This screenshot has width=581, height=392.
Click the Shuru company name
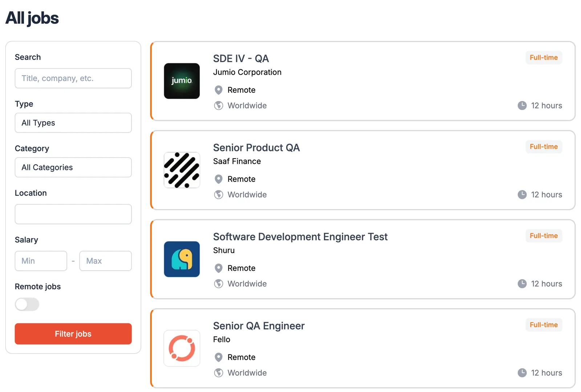tap(224, 250)
